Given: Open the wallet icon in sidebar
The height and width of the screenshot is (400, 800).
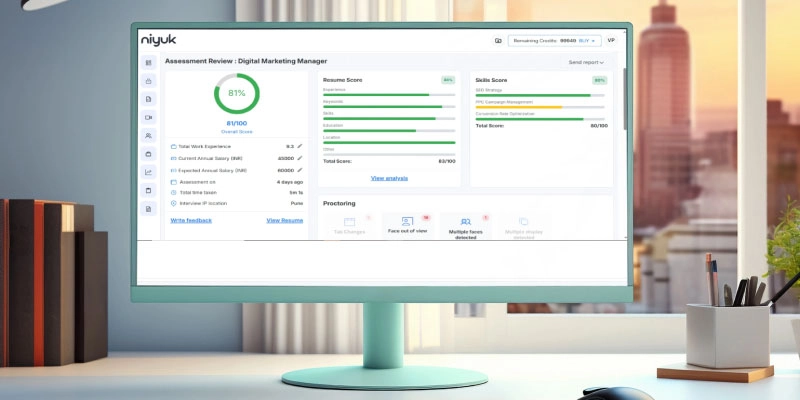Looking at the screenshot, I should 148,154.
